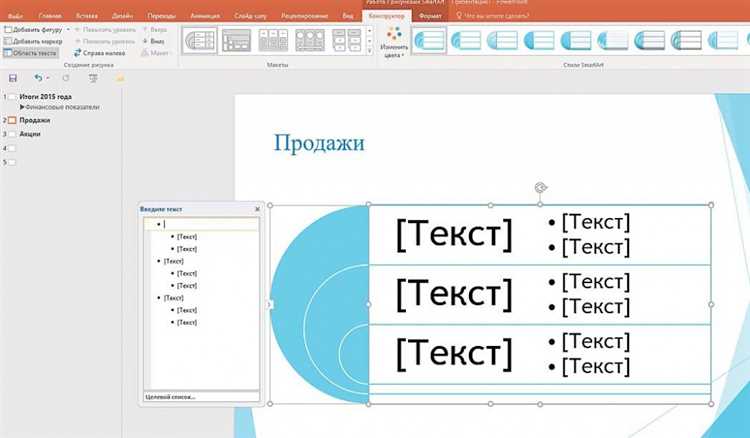Open the Рецензирование tab
750x438 pixels.
click(x=304, y=16)
